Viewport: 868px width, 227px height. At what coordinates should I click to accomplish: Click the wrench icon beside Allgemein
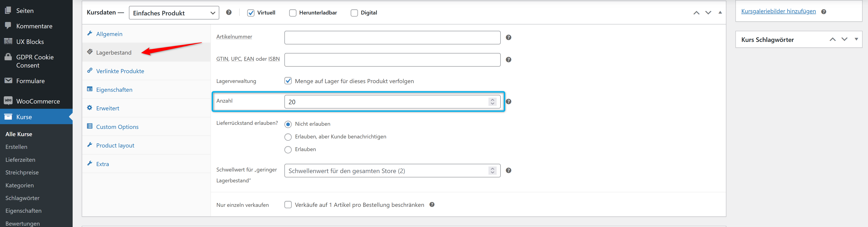click(x=90, y=33)
